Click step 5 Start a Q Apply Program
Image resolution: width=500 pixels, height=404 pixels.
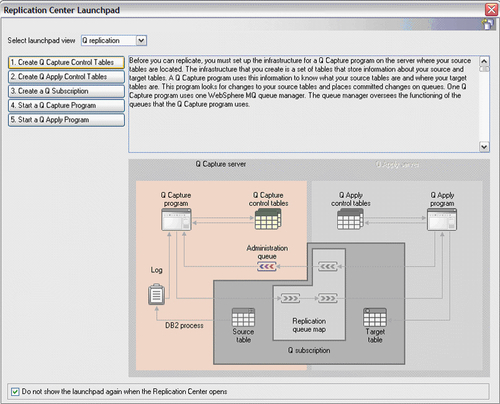coord(66,120)
